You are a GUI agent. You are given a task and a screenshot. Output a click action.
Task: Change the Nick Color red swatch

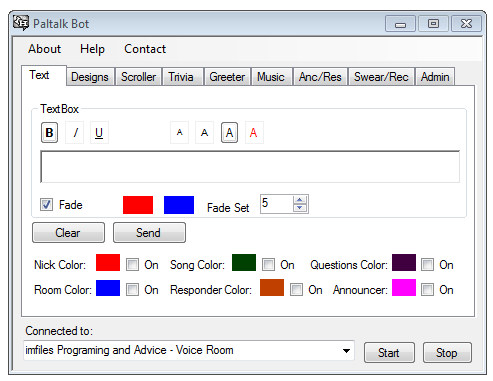[108, 263]
